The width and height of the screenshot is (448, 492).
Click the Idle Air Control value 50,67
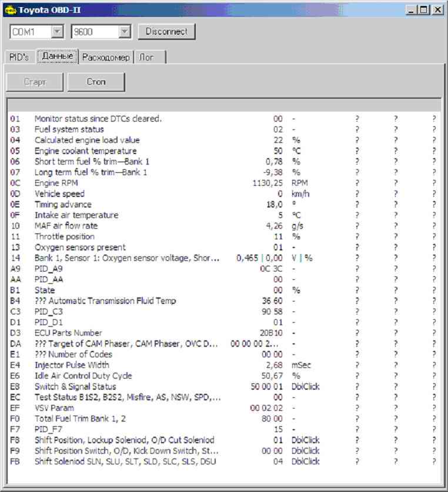coord(272,376)
